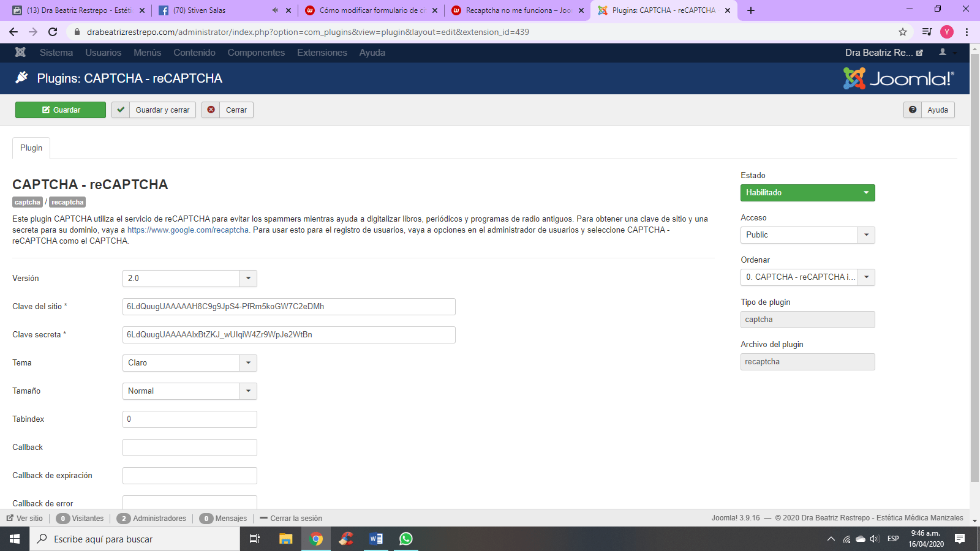Open the Ayuda menu in top bar

coord(372,53)
